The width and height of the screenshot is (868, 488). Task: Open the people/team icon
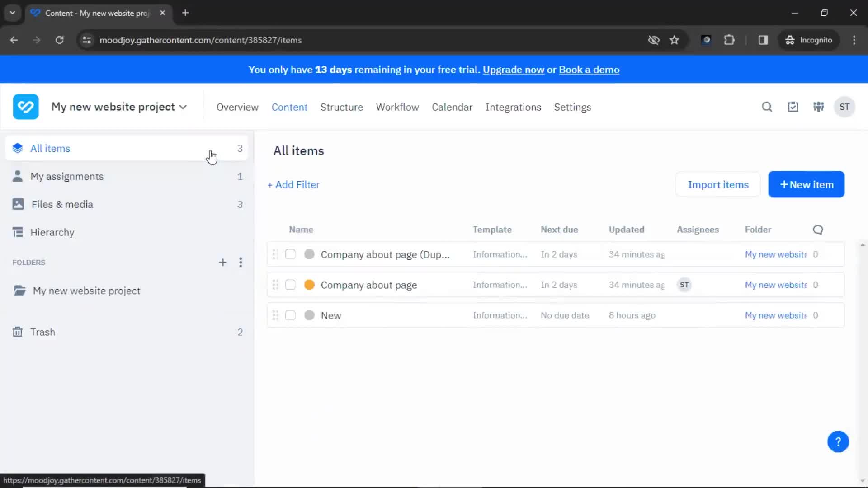click(x=818, y=107)
